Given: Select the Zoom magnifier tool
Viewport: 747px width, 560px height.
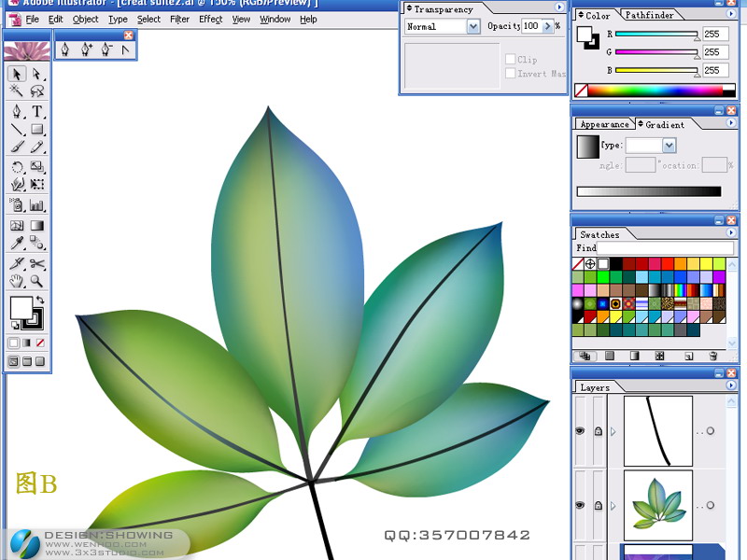Looking at the screenshot, I should 36,281.
